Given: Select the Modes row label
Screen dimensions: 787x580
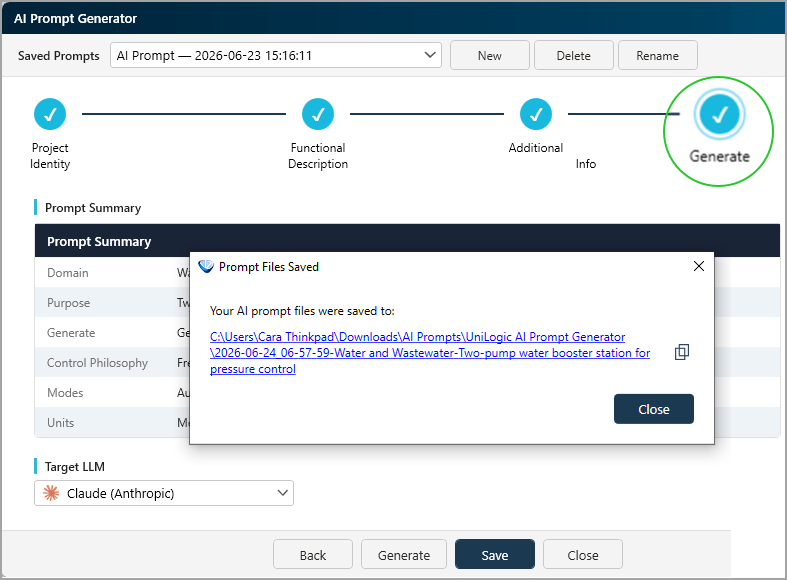Looking at the screenshot, I should pyautogui.click(x=65, y=393).
